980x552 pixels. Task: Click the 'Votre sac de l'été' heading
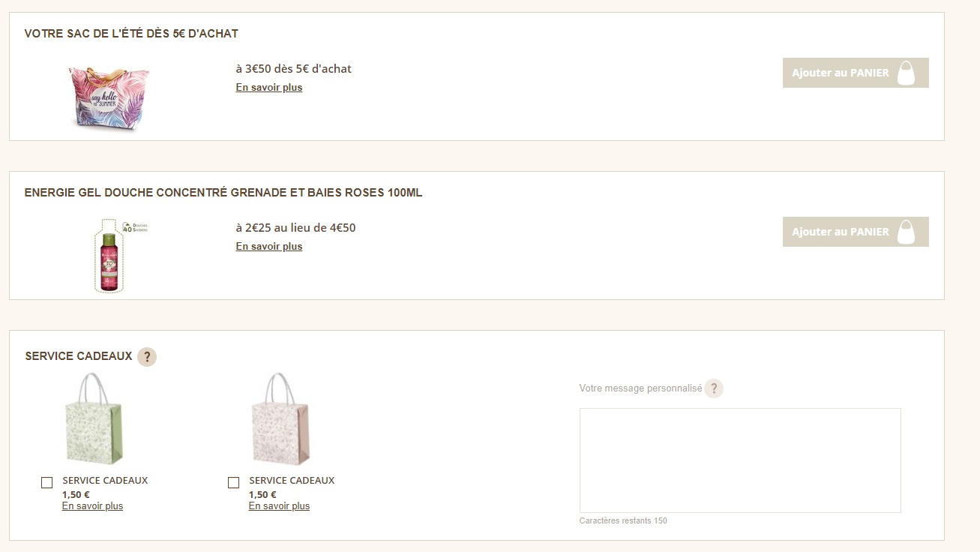131,34
